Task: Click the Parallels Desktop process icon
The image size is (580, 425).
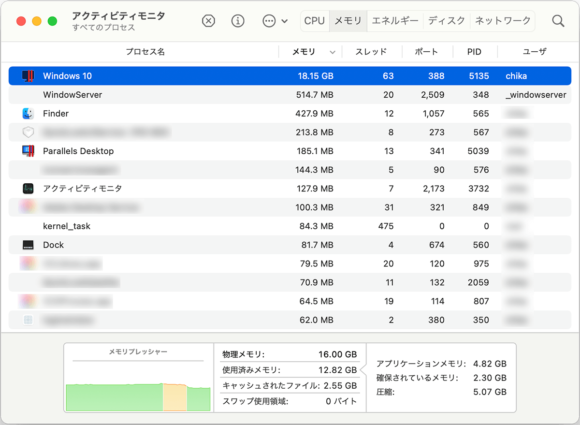Action: pyautogui.click(x=28, y=151)
